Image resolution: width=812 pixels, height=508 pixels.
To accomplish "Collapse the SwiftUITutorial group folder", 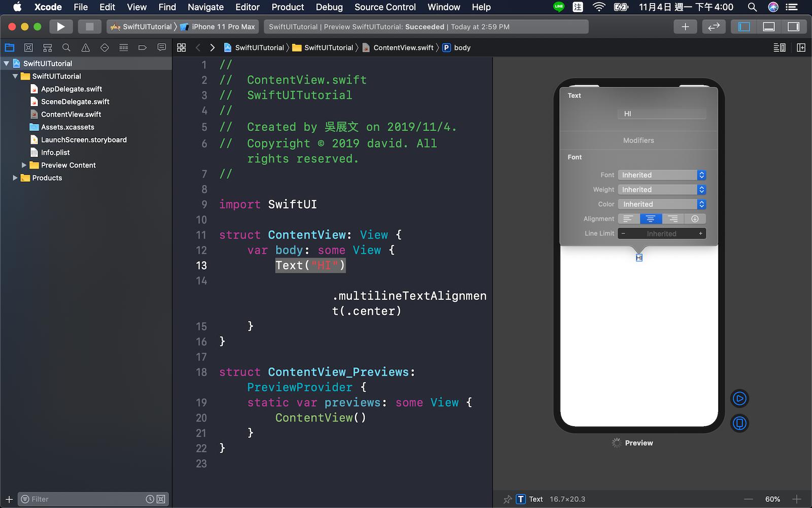I will tap(15, 76).
